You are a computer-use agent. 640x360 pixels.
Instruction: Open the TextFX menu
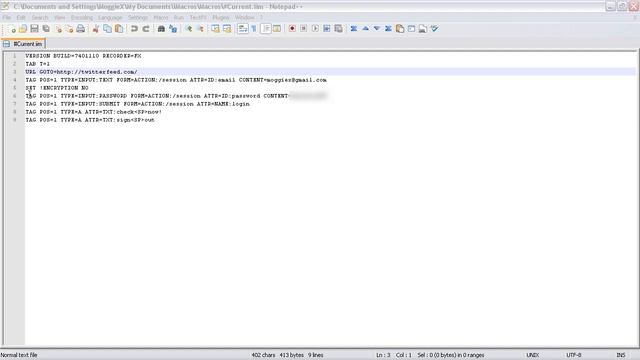(x=198, y=18)
